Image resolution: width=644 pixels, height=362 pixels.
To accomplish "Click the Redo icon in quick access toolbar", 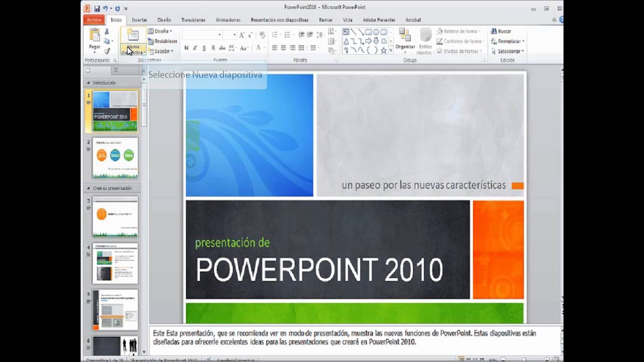I will (x=117, y=9).
